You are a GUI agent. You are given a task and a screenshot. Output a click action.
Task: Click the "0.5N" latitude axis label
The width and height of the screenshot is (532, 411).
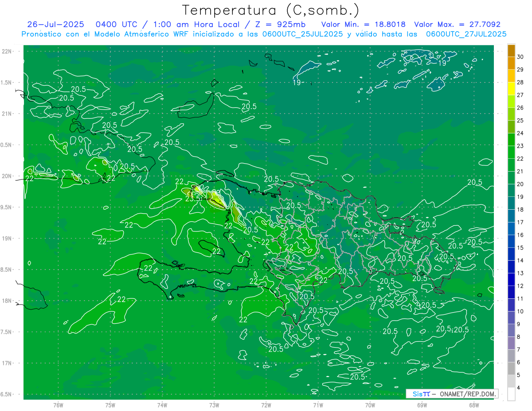click(7, 145)
